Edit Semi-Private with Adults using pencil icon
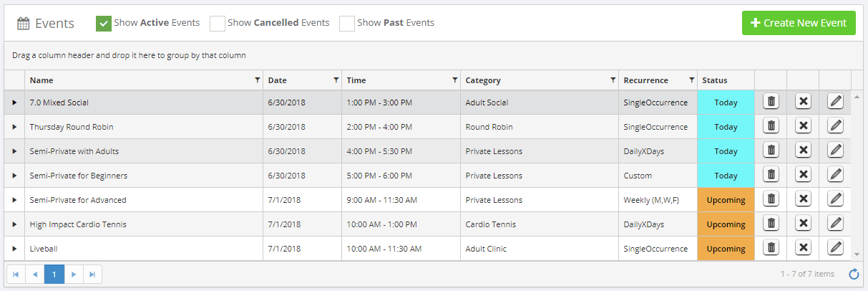Image resolution: width=868 pixels, height=291 pixels. click(835, 151)
